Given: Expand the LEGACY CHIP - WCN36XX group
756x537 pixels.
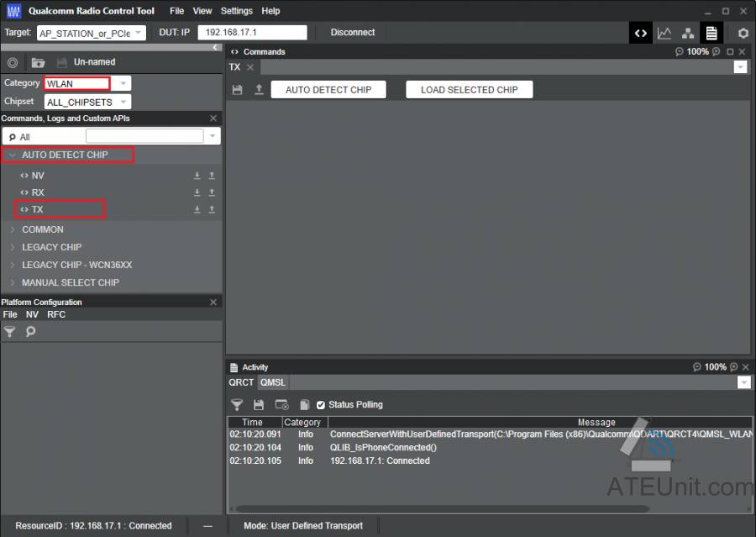Looking at the screenshot, I should 13,265.
